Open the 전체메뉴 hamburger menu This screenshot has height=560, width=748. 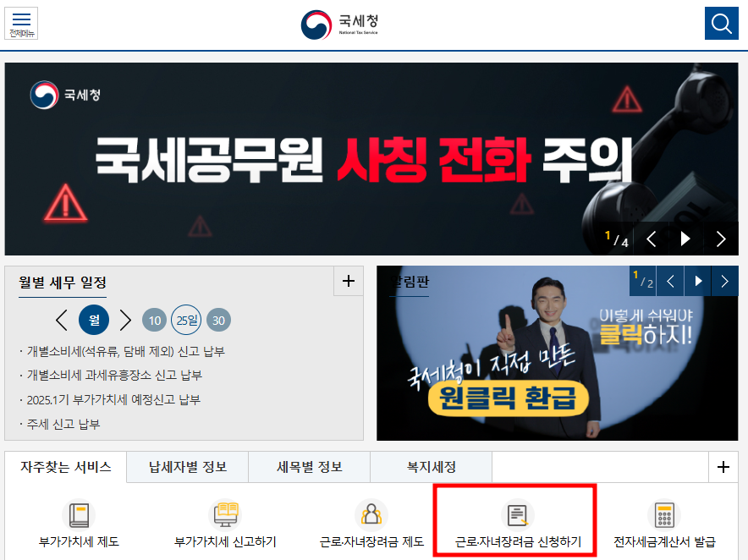[21, 23]
